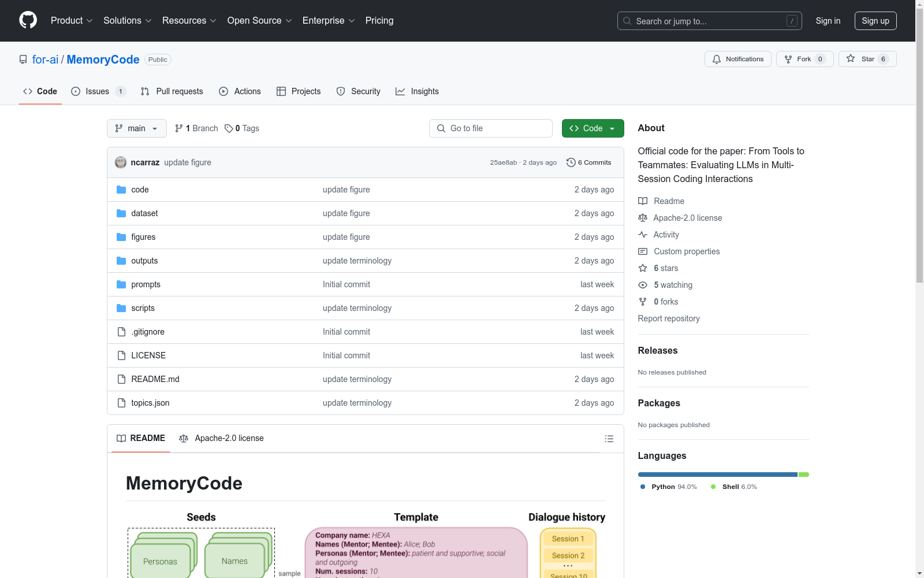Expand the Enterprise menu
Screen dimensions: 924x578
click(329, 21)
